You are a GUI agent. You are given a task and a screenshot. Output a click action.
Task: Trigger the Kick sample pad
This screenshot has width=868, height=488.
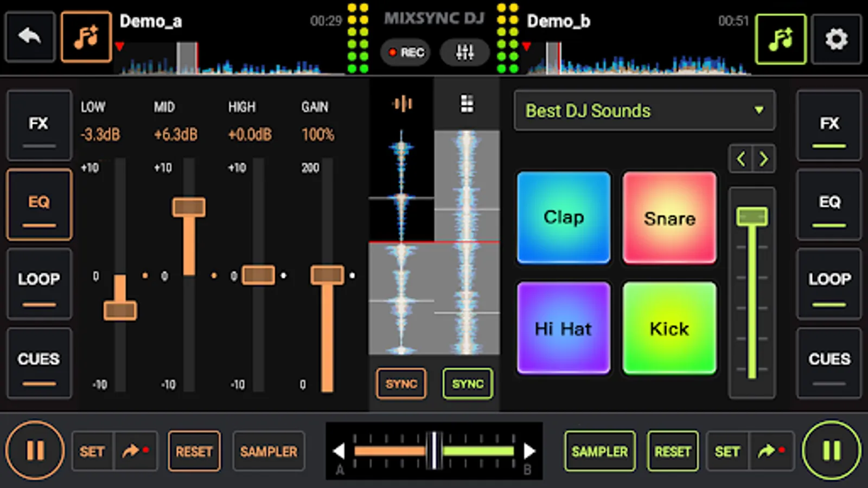669,328
